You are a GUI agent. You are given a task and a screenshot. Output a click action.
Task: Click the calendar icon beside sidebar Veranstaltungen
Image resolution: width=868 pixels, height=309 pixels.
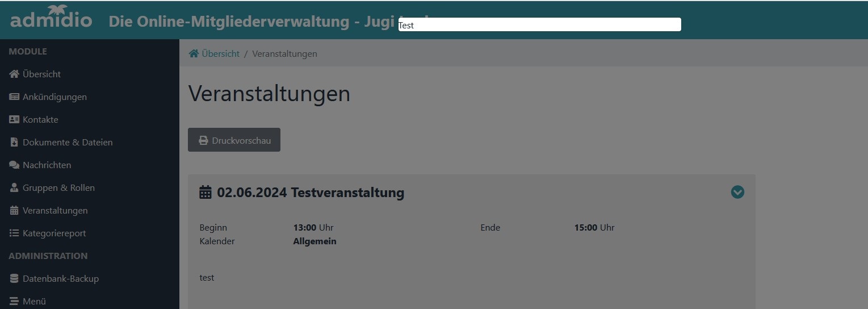pos(14,210)
